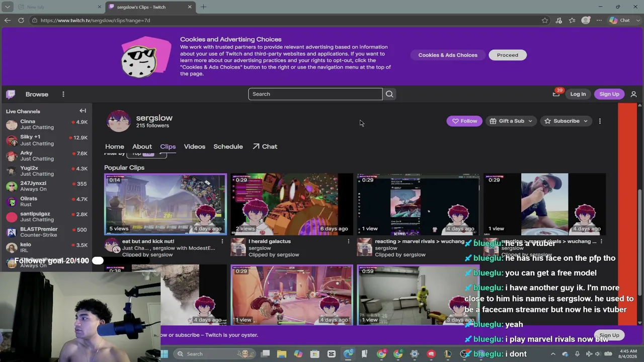Viewport: 644px width, 362px height.
Task: Open the sergslow channel options menu
Action: click(600, 121)
